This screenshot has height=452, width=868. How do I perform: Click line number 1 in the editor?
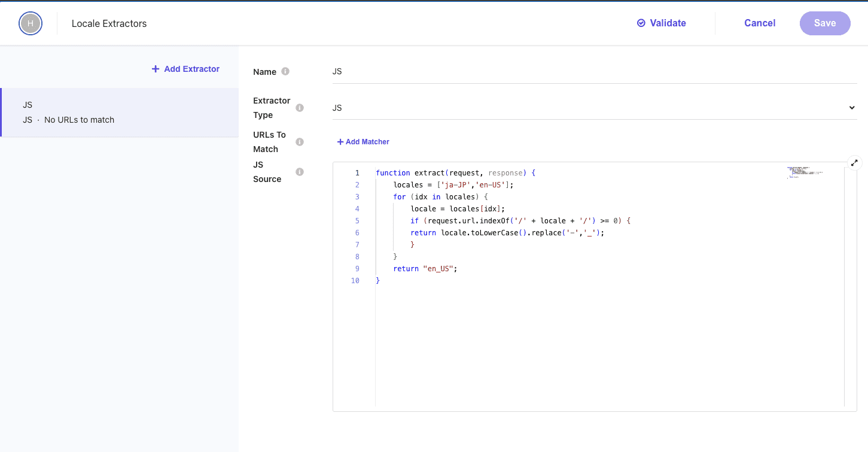357,173
